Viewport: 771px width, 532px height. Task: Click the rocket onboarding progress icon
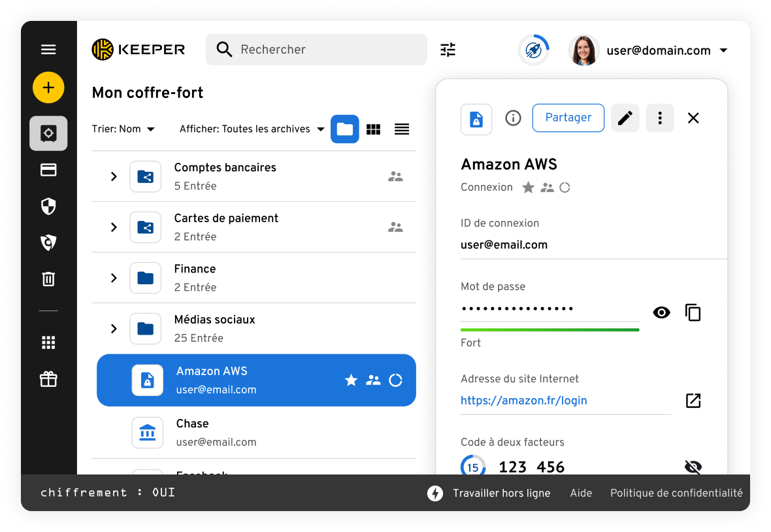click(534, 50)
